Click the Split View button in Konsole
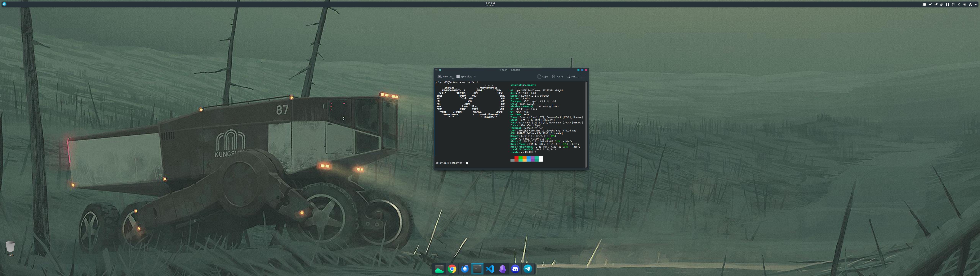 pyautogui.click(x=464, y=77)
